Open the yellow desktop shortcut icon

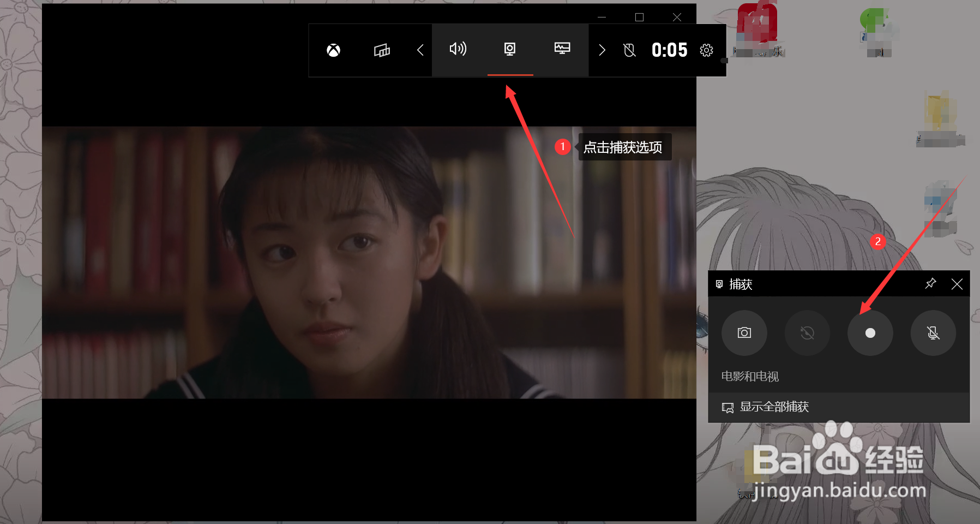[x=941, y=119]
